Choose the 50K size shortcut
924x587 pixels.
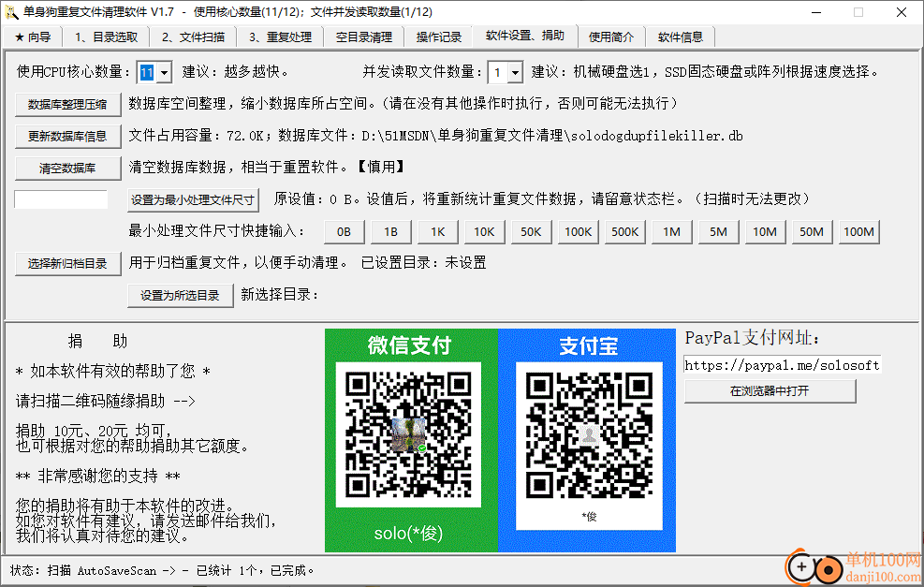[x=531, y=231]
